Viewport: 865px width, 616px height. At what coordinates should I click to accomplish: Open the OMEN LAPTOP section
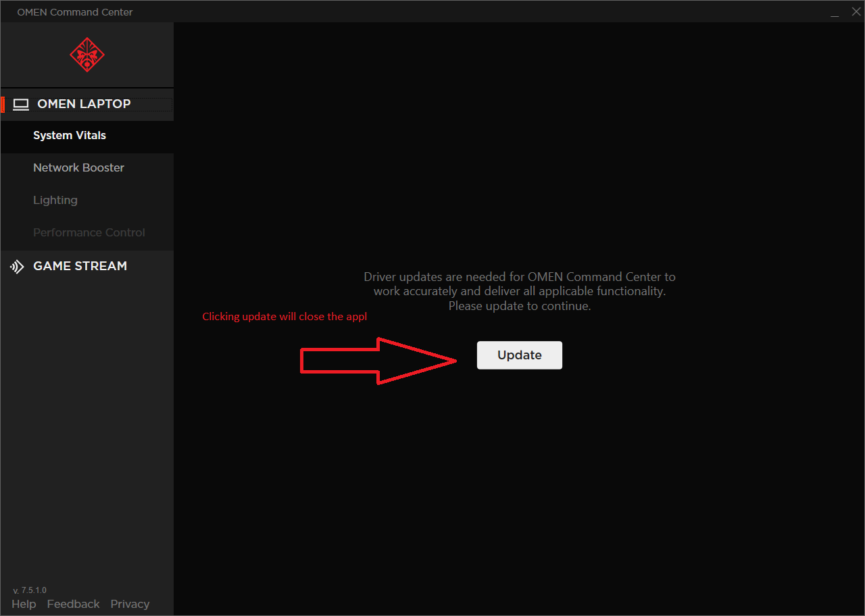tap(87, 105)
